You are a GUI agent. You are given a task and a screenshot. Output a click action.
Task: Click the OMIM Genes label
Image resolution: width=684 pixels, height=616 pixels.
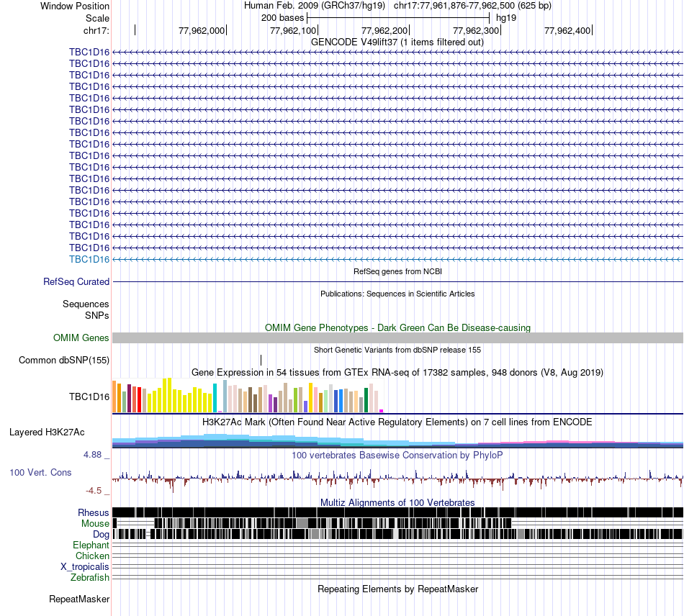click(81, 338)
